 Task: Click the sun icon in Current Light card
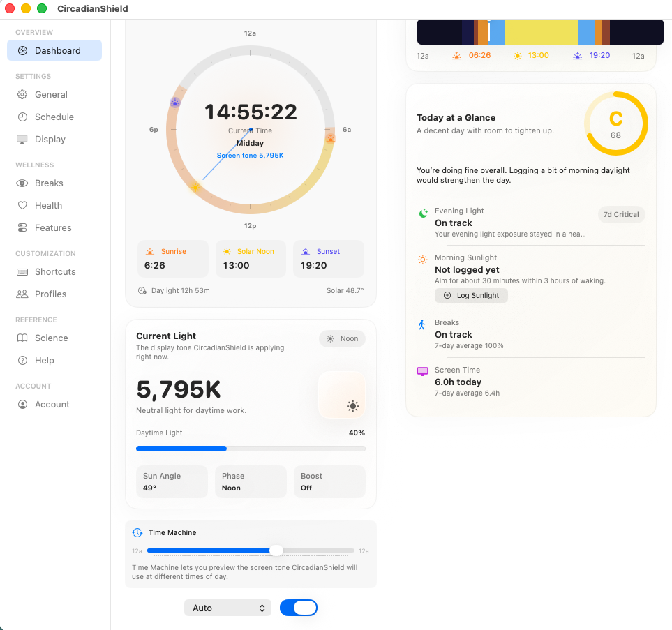(352, 405)
